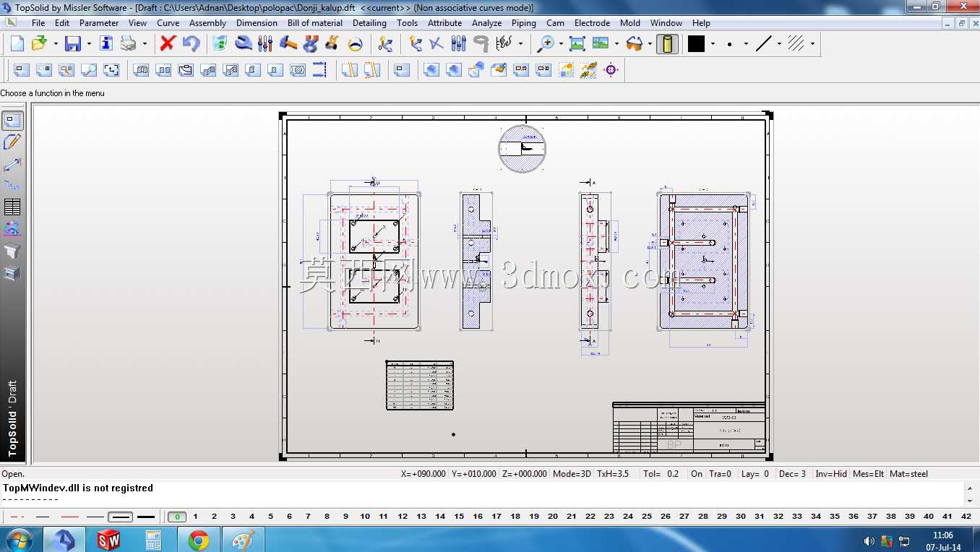Show document information with the blue 'i' icon
The image size is (980, 552).
[x=106, y=44]
